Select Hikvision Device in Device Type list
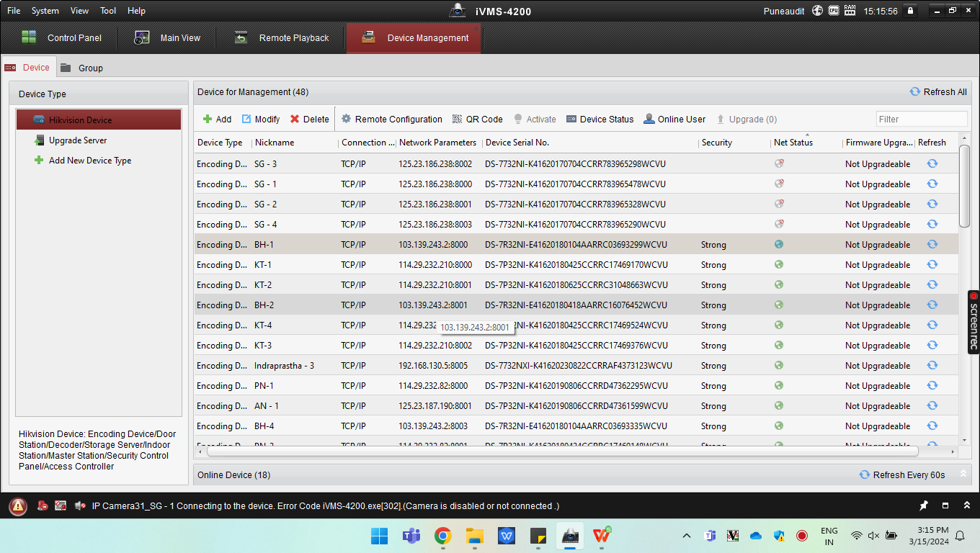The height and width of the screenshot is (553, 980). (99, 120)
